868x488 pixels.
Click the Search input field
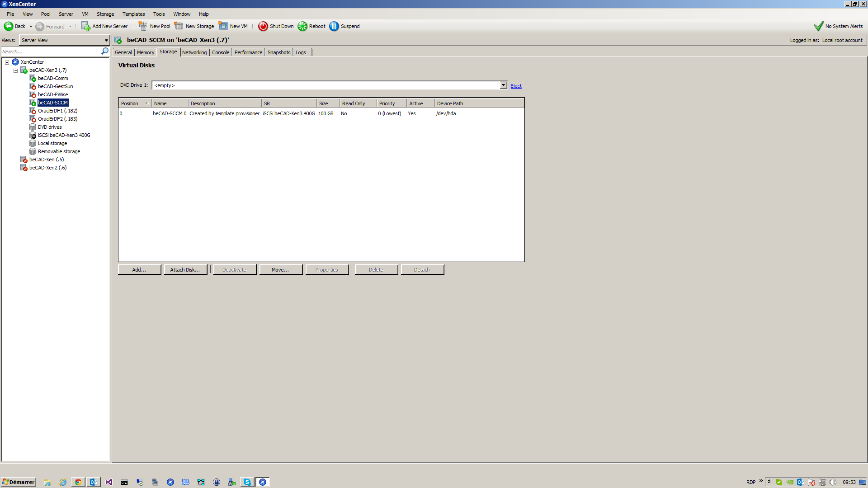coord(50,52)
